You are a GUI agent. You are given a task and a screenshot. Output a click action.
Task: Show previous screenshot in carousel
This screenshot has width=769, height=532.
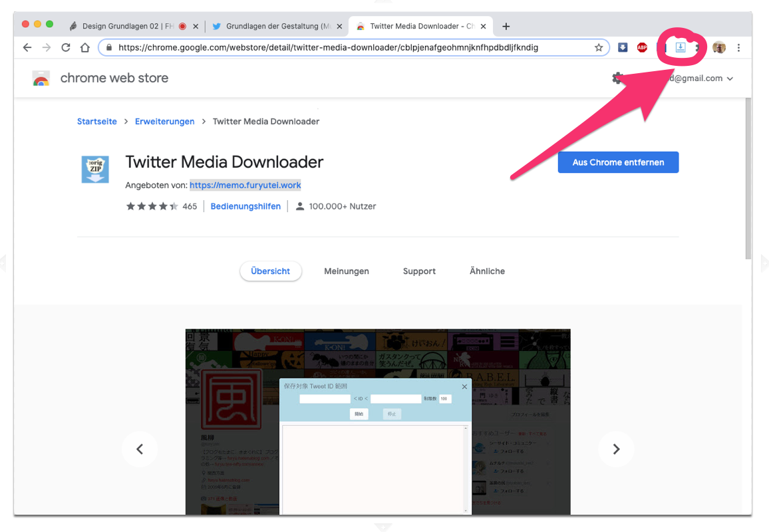(x=140, y=449)
